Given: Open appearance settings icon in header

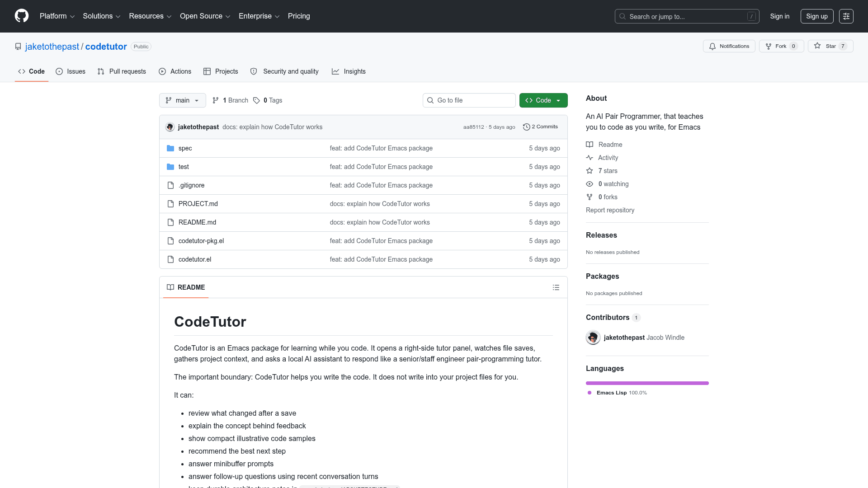Looking at the screenshot, I should pyautogui.click(x=846, y=16).
